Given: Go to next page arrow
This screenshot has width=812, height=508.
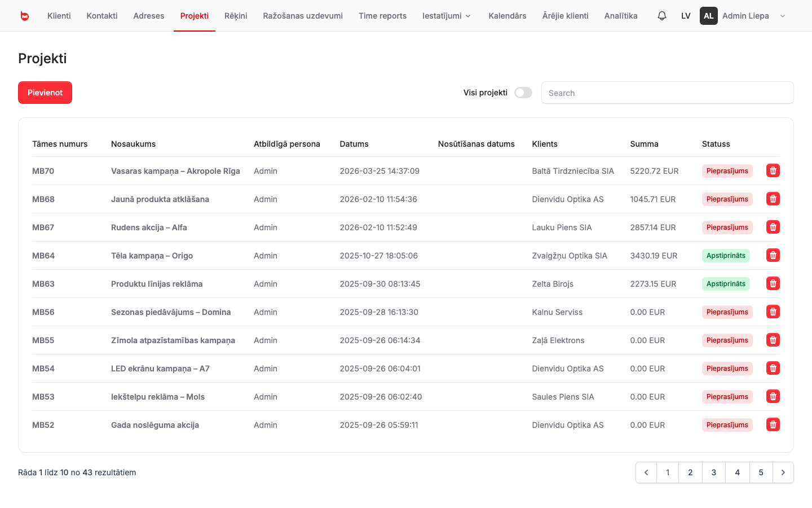Looking at the screenshot, I should tap(783, 472).
